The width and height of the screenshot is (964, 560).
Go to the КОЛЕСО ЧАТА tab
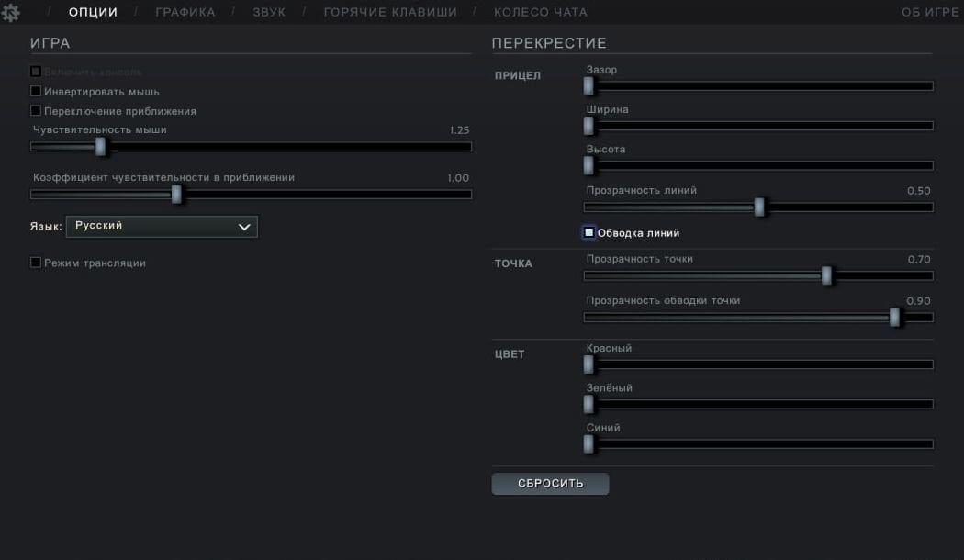point(541,12)
